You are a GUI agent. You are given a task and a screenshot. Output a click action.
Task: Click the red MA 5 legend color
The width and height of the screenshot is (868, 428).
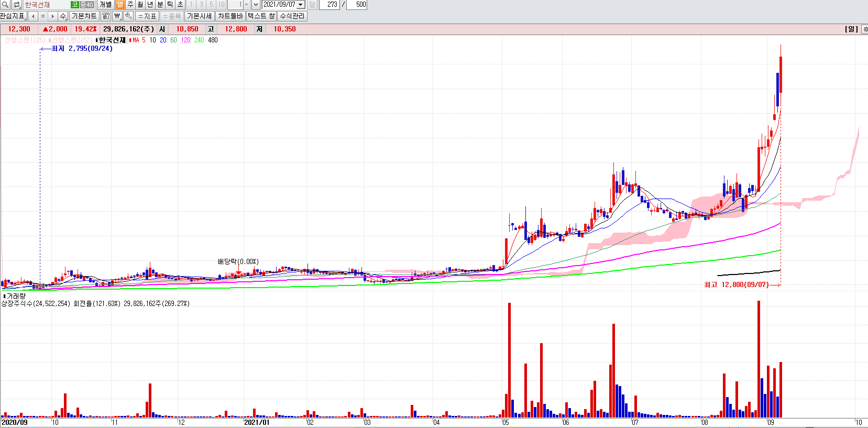138,40
